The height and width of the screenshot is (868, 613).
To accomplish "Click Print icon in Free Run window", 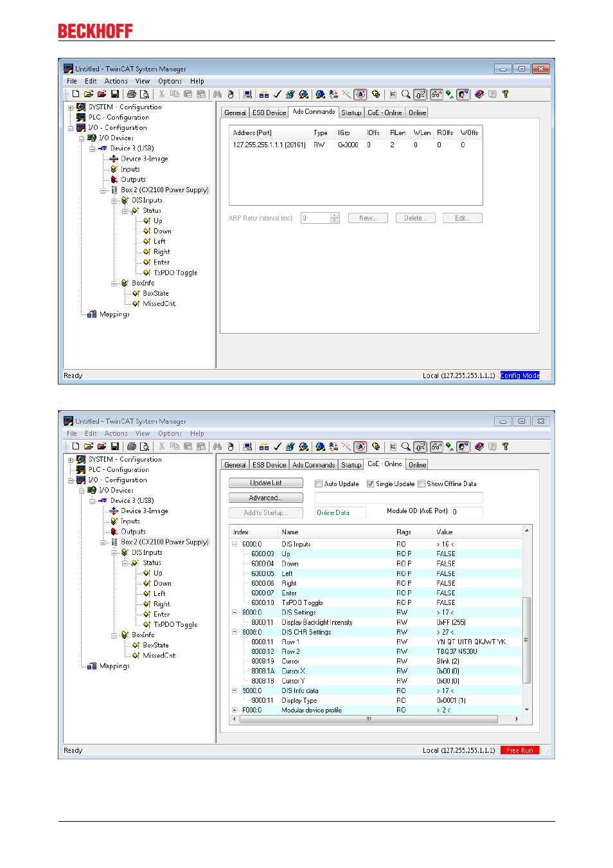I will click(132, 446).
